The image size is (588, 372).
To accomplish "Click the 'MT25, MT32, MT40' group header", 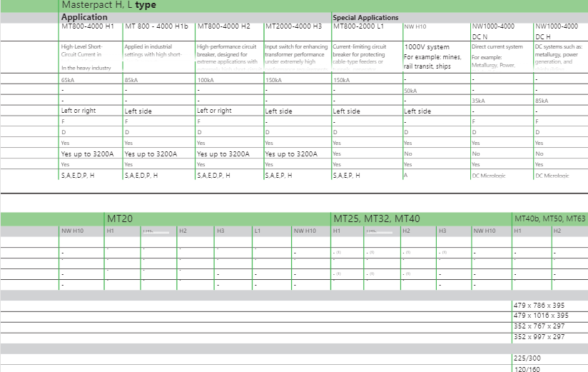I will point(376,218).
